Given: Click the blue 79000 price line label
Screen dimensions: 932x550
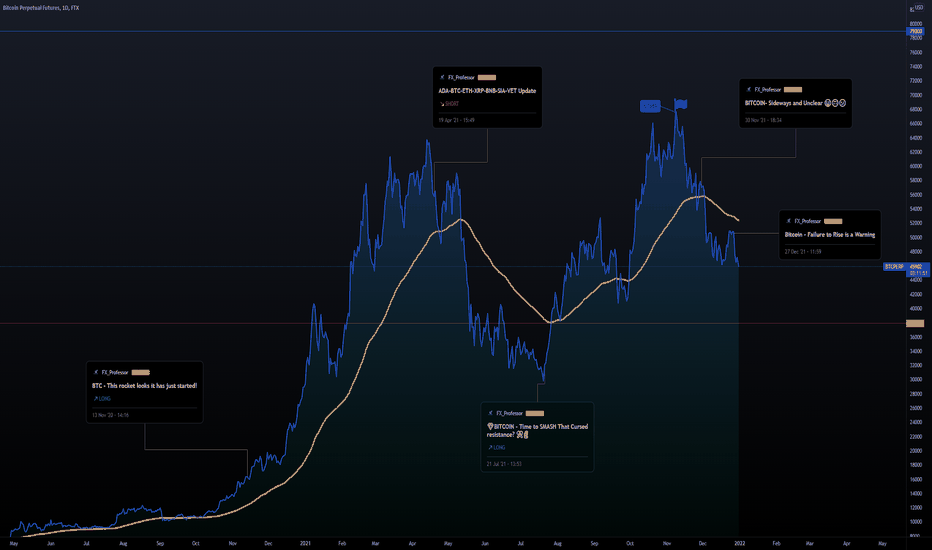Looking at the screenshot, I should point(915,31).
